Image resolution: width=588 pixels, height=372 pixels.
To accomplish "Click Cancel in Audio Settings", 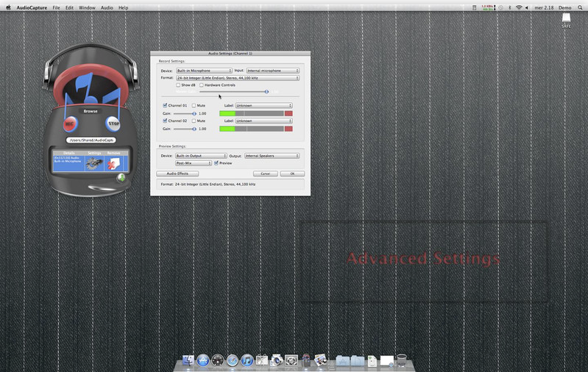I will click(x=266, y=174).
